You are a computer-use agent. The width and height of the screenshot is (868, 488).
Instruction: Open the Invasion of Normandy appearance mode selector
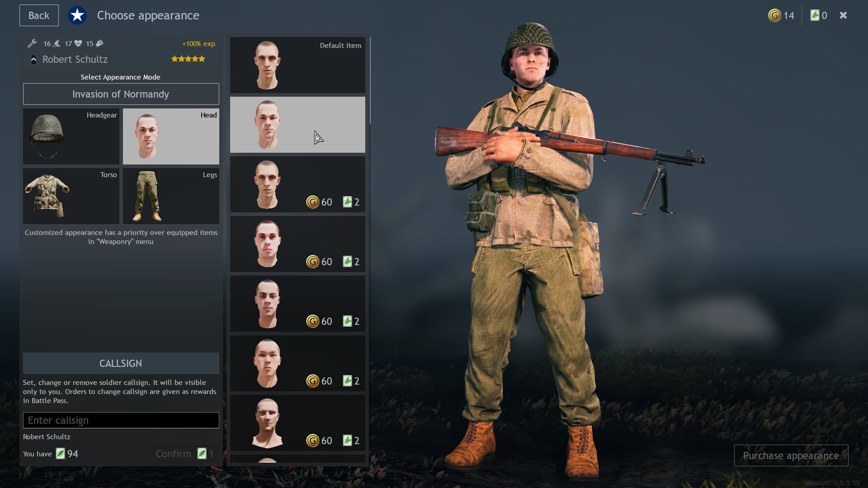pyautogui.click(x=121, y=94)
